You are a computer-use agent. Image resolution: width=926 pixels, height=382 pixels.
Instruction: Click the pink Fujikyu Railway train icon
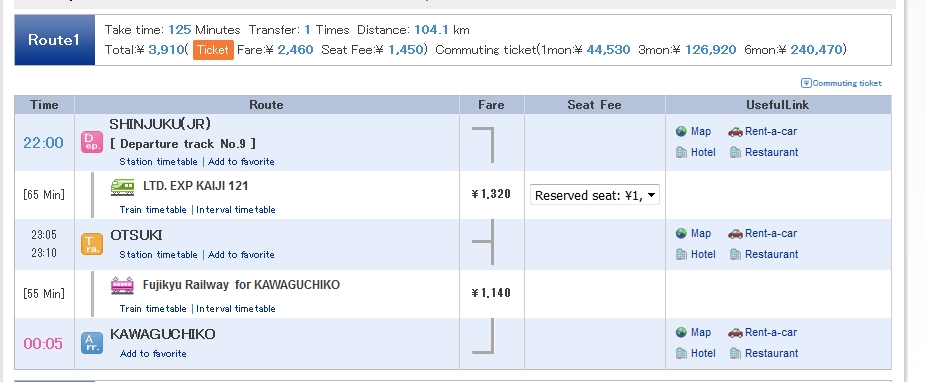122,285
